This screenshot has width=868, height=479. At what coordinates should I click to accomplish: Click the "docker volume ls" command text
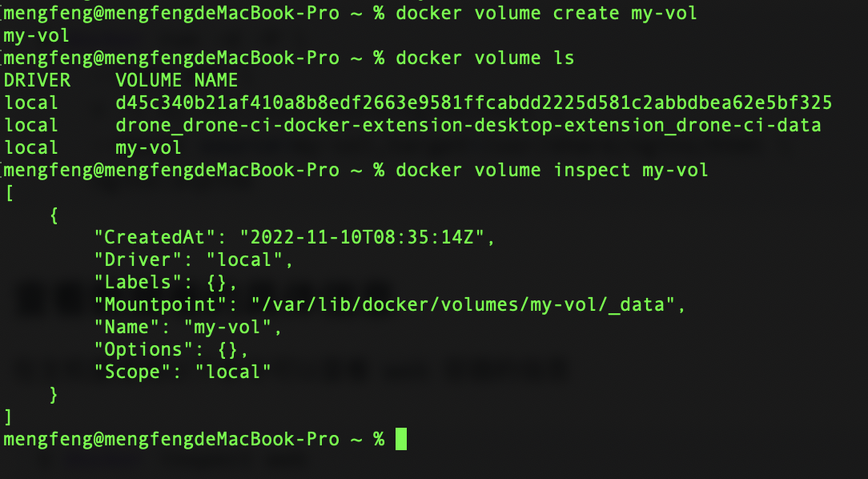(x=485, y=58)
